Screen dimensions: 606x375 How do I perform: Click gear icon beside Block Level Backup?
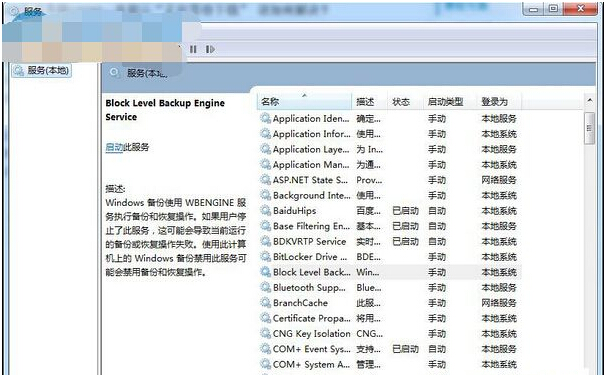[266, 272]
